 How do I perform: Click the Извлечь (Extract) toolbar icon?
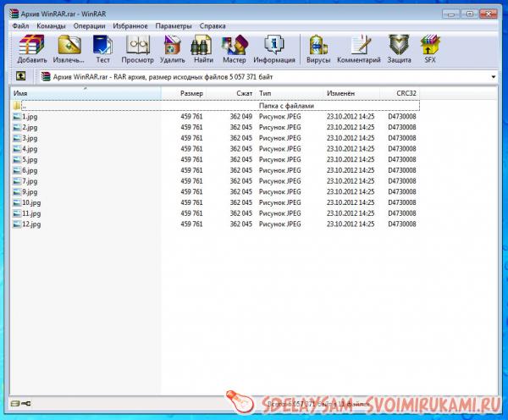67,47
